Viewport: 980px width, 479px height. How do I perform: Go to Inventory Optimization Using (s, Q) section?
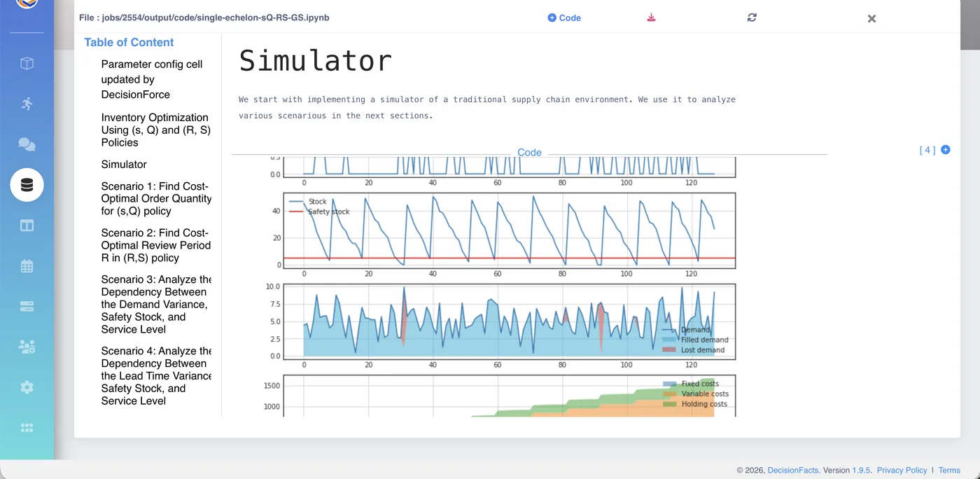[x=155, y=130]
